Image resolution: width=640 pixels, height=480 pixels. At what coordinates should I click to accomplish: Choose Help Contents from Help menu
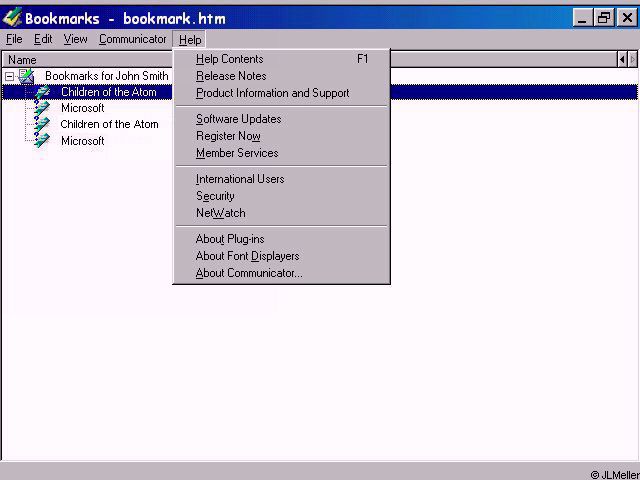tap(282, 59)
